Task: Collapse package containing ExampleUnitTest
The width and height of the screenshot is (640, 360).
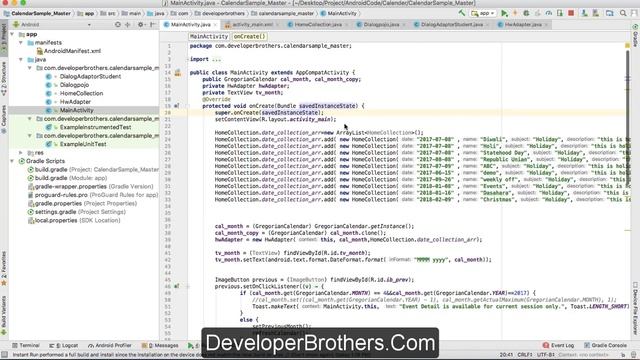Action: tap(30, 136)
